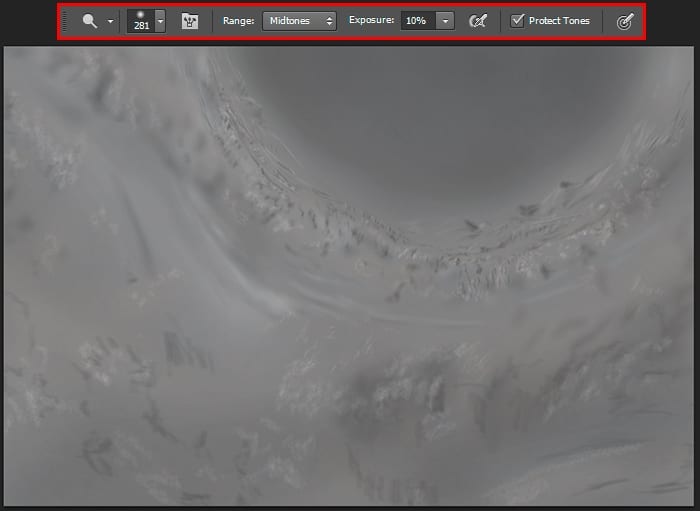Toggle the tablet pressure size icon
Screen dimensions: 700x511
tap(625, 21)
